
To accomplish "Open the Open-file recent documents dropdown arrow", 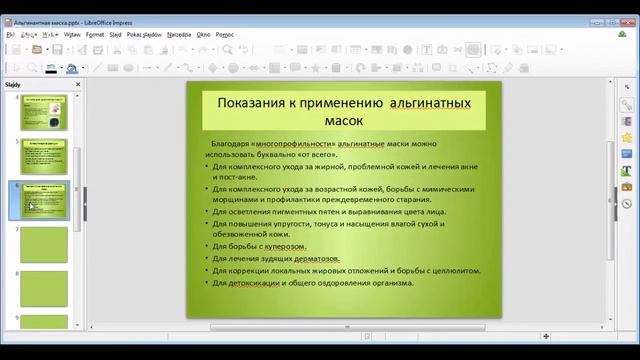I will click(x=47, y=50).
